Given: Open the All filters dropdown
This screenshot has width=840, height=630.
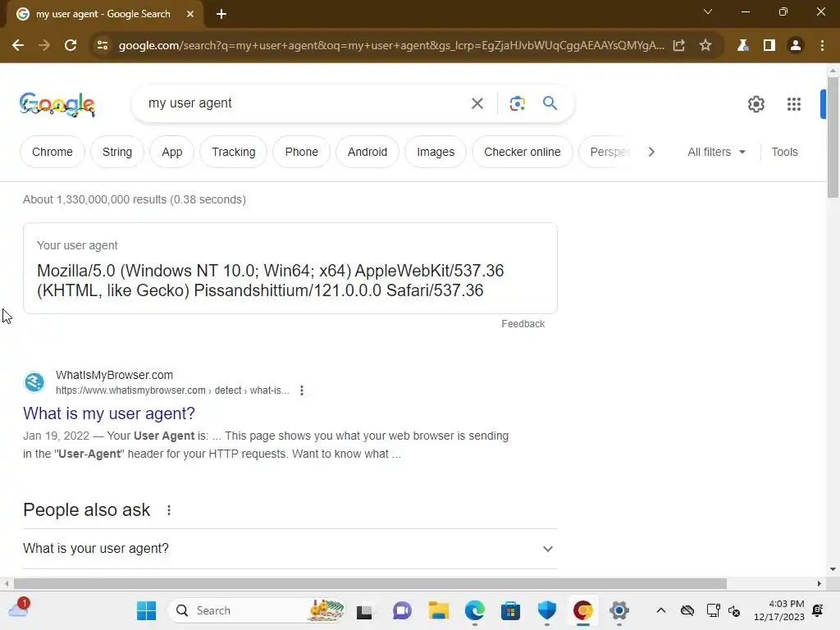Looking at the screenshot, I should coord(716,152).
